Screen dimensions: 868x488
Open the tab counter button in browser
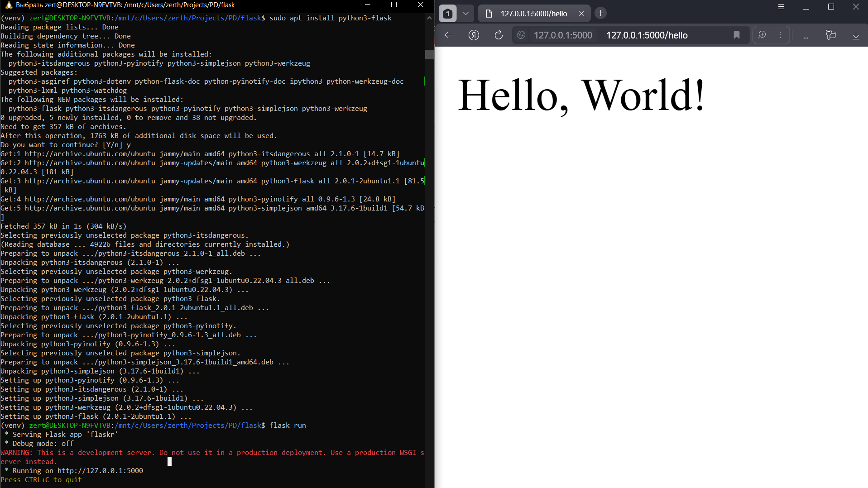pos(447,14)
